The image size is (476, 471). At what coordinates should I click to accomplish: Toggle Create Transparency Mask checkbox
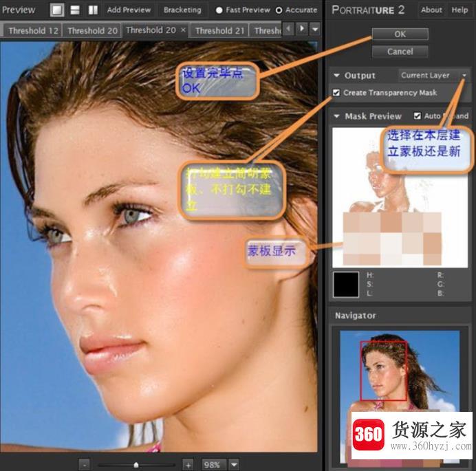[x=336, y=93]
